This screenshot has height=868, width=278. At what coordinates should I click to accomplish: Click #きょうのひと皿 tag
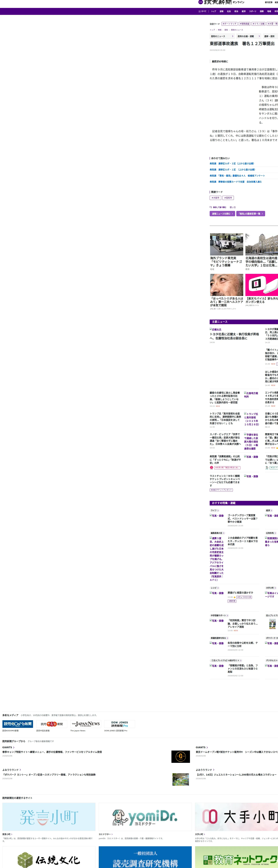pos(244,597)
